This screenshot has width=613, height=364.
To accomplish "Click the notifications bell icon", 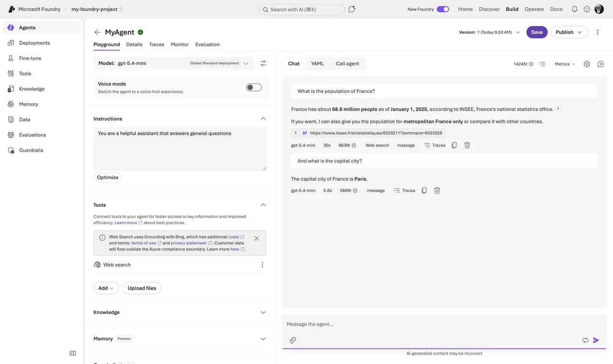I will coord(575,9).
